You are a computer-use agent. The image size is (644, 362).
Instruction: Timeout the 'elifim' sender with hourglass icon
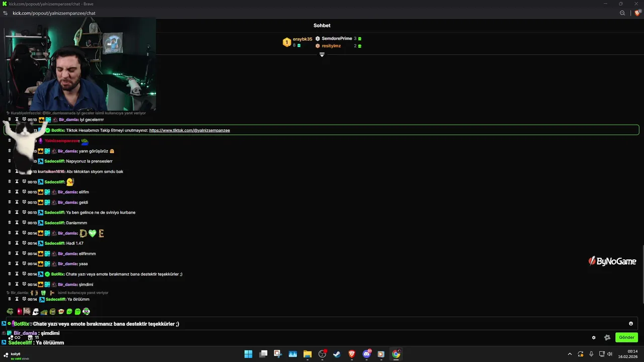pyautogui.click(x=17, y=192)
